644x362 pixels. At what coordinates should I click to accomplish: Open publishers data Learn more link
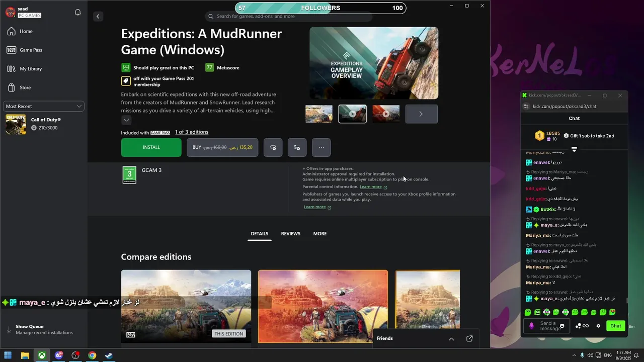click(x=317, y=207)
